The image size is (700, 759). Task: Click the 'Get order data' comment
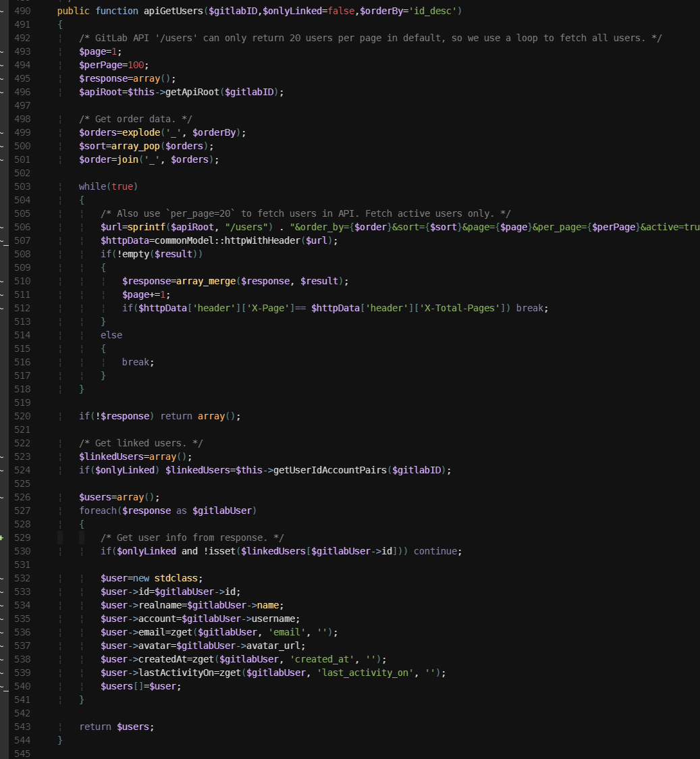pyautogui.click(x=136, y=119)
